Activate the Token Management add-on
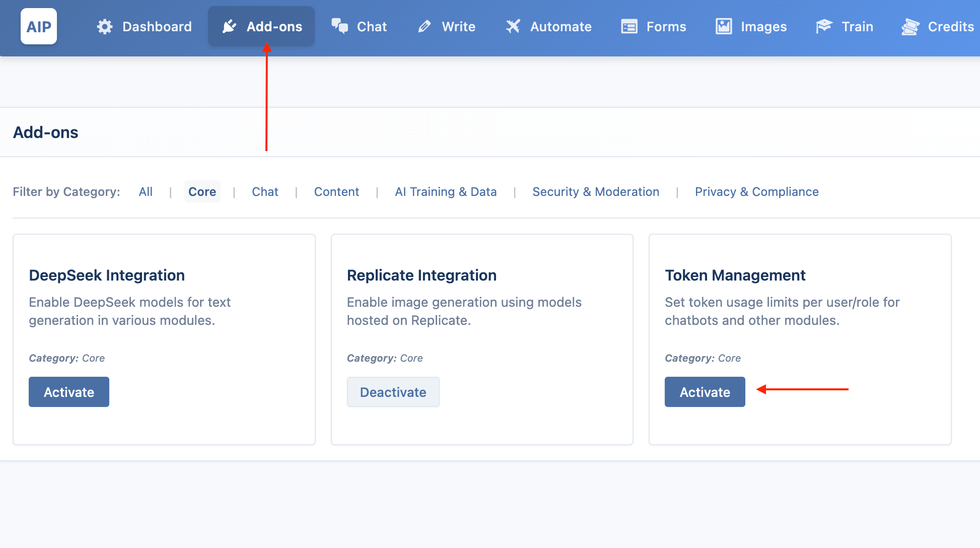Screen dimensions: 980x548 click(x=705, y=392)
